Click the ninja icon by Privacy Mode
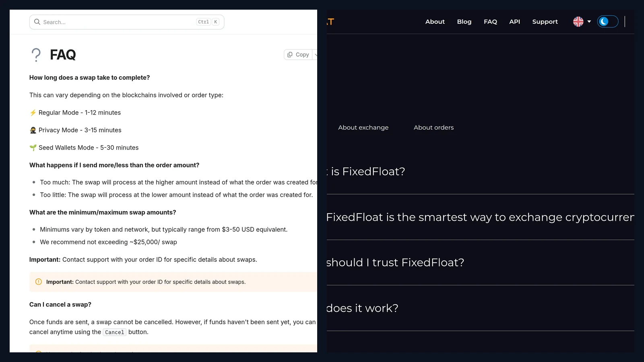 33,130
